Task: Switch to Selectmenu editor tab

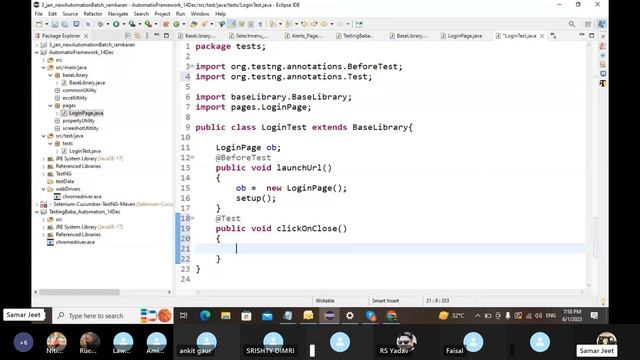Action: point(249,36)
